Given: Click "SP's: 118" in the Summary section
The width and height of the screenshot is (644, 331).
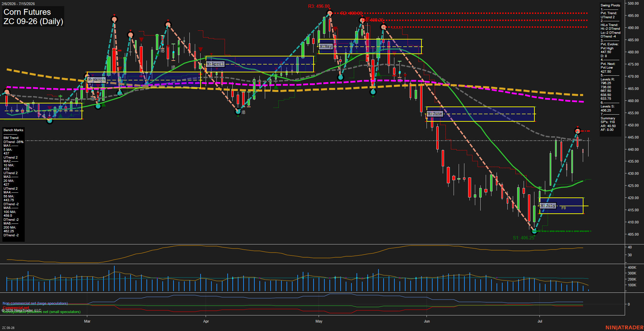Looking at the screenshot, I should [x=608, y=122].
